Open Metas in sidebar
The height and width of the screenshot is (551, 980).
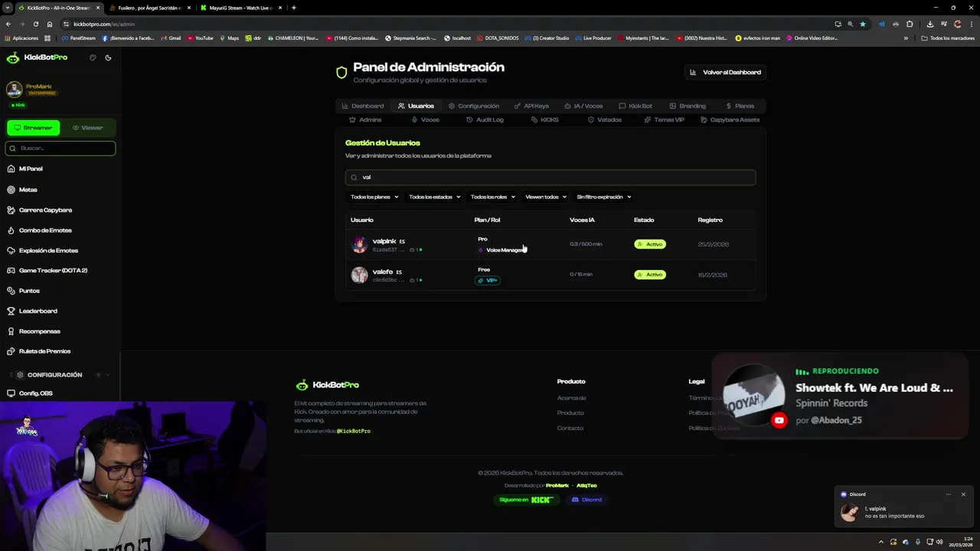pos(28,189)
